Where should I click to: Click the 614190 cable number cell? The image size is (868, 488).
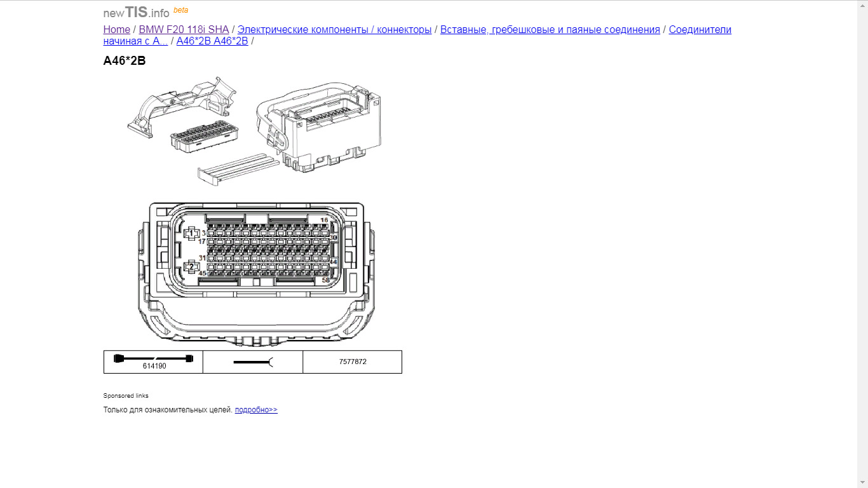(154, 366)
